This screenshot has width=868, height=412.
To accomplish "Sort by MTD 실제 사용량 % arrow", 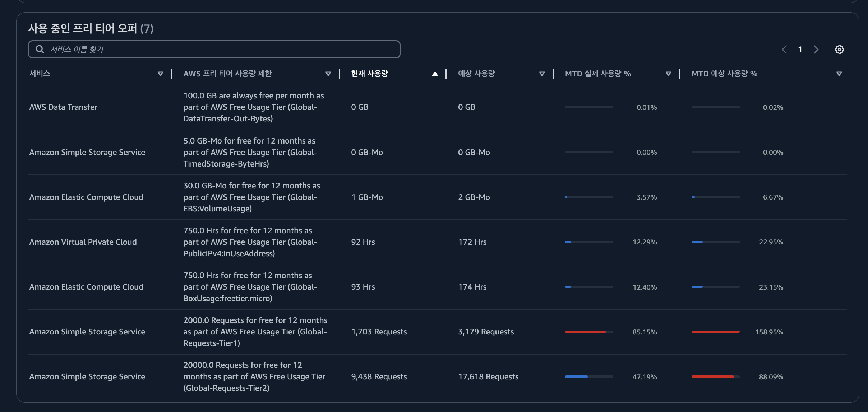I will 669,74.
